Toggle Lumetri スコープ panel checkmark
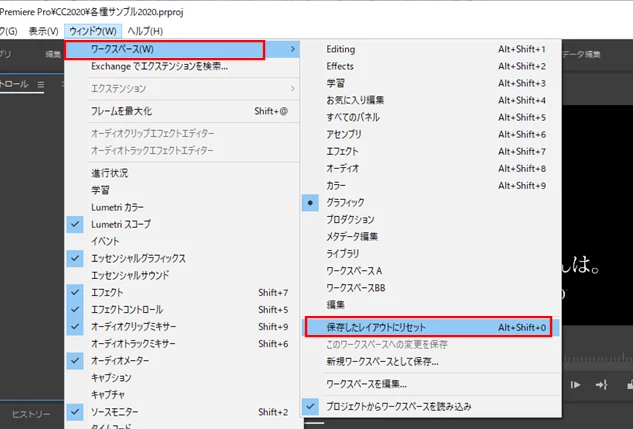633x429 pixels. pyautogui.click(x=75, y=224)
